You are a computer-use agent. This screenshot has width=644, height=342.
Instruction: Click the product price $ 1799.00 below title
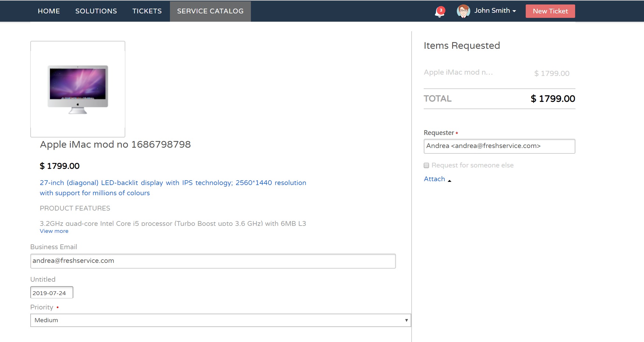(x=60, y=166)
